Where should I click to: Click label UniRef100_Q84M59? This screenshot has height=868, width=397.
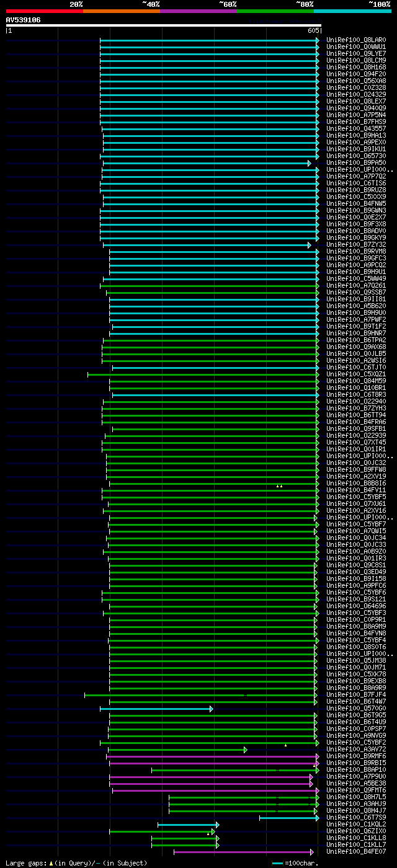[x=356, y=381]
